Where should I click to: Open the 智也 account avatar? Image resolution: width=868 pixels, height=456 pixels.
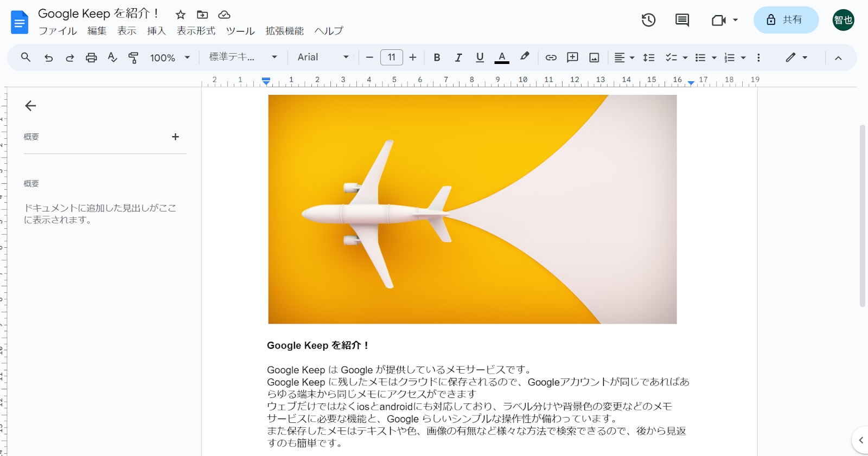[x=844, y=20]
